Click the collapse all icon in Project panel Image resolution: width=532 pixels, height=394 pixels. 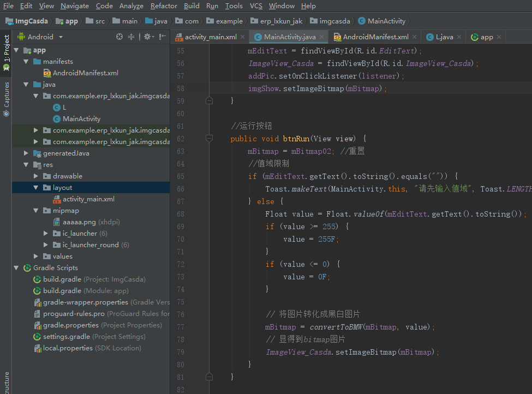coord(131,37)
